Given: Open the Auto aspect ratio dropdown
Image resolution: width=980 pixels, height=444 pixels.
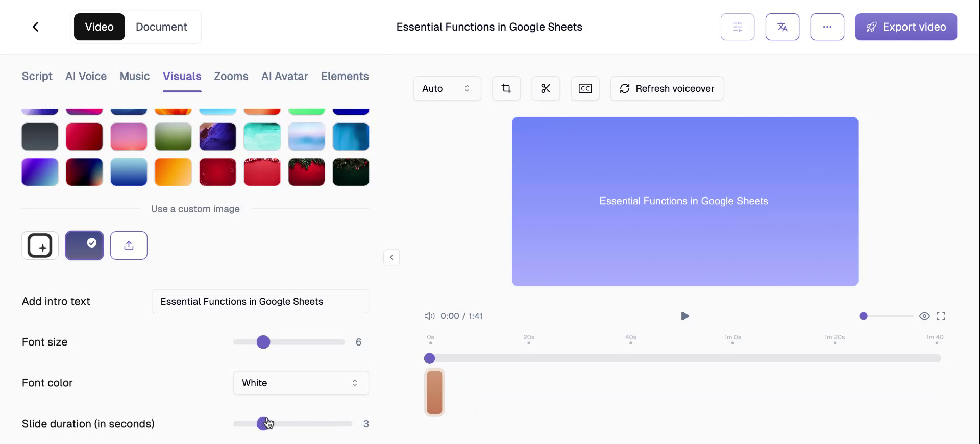Looking at the screenshot, I should (447, 89).
